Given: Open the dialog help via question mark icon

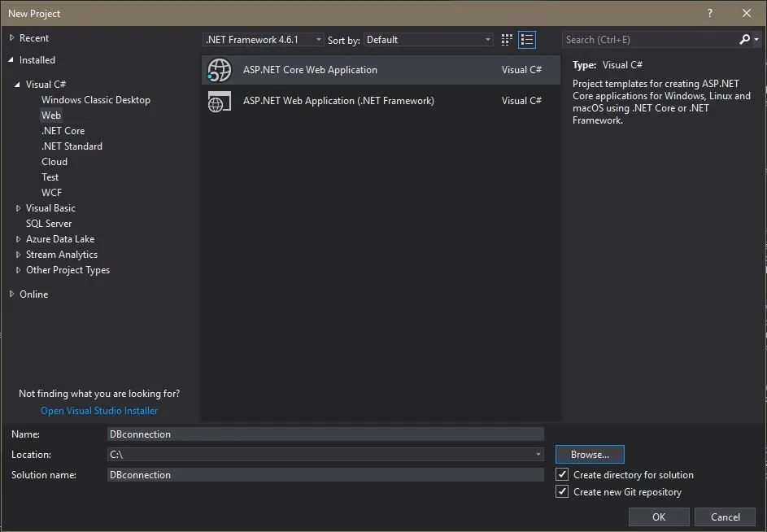Looking at the screenshot, I should 709,13.
